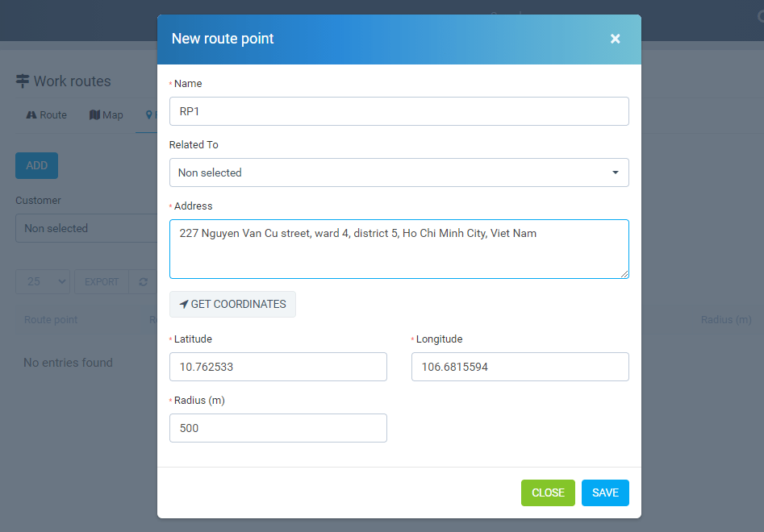The height and width of the screenshot is (532, 764).
Task: Click the Work routes signpost icon
Action: [23, 81]
